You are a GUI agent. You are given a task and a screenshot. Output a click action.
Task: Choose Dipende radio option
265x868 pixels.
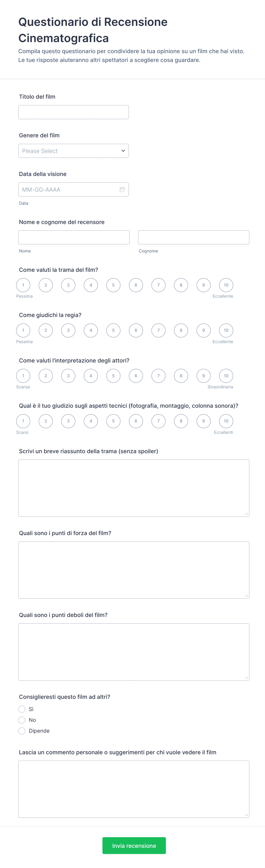point(22,730)
